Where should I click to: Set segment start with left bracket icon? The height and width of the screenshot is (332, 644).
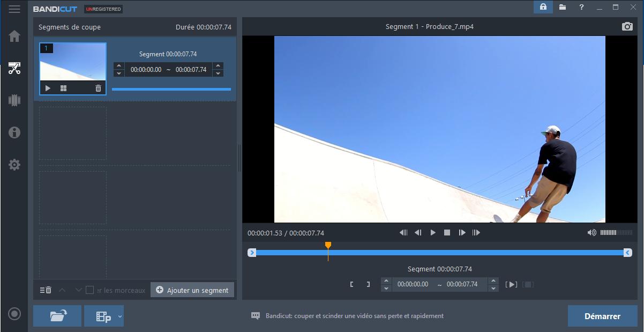(351, 284)
